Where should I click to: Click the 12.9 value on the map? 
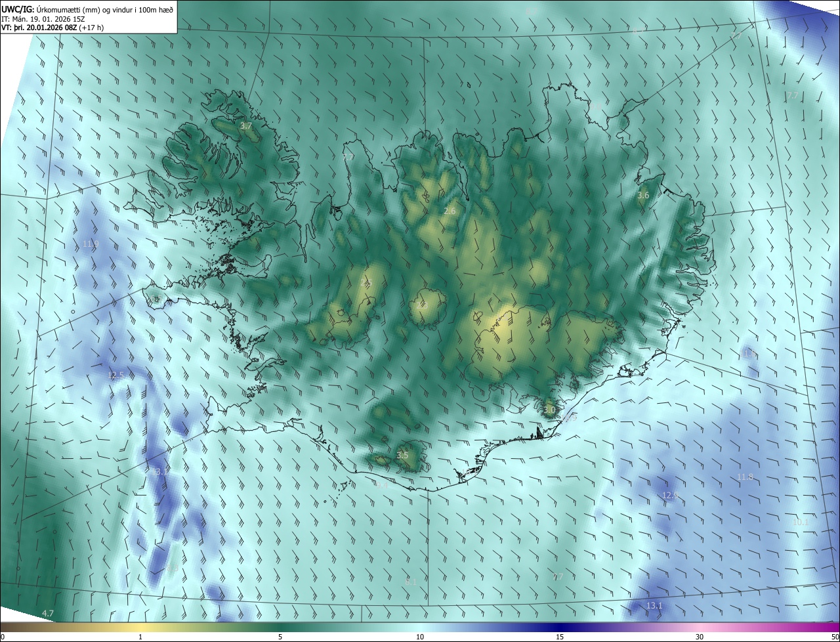click(x=670, y=495)
